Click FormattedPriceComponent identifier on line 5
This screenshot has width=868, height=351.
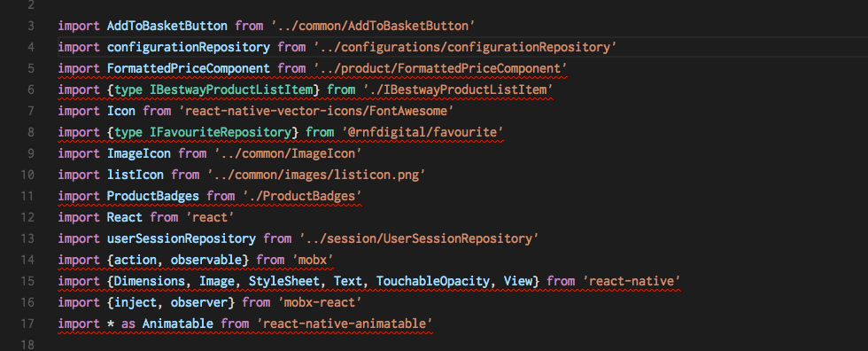(x=188, y=68)
